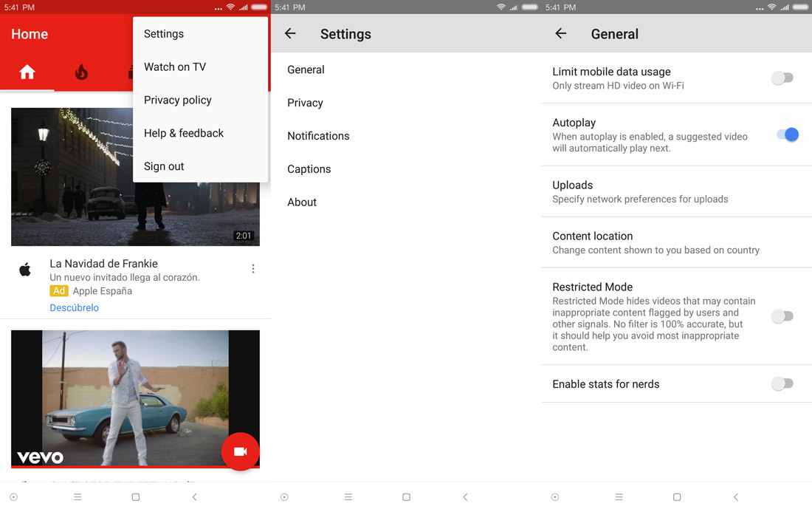The image size is (812, 512).
Task: Open Help & feedback menu entry
Action: pyautogui.click(x=184, y=133)
